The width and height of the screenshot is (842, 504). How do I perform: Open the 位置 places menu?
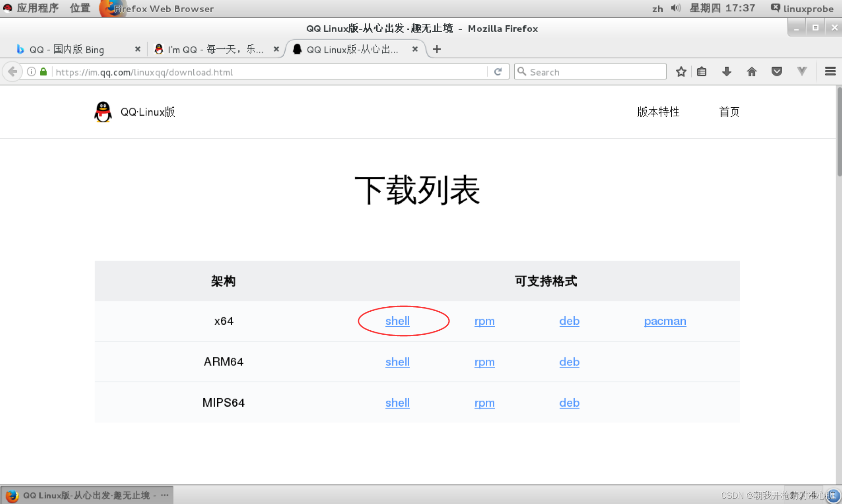point(80,8)
